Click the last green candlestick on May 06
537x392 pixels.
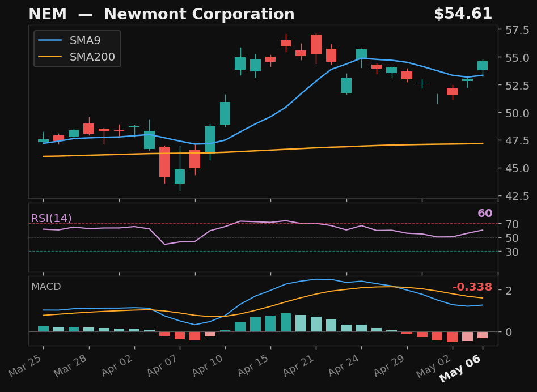pos(483,66)
